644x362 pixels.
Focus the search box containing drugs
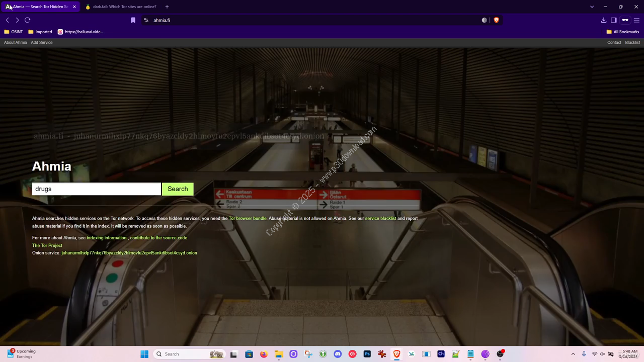[96, 189]
